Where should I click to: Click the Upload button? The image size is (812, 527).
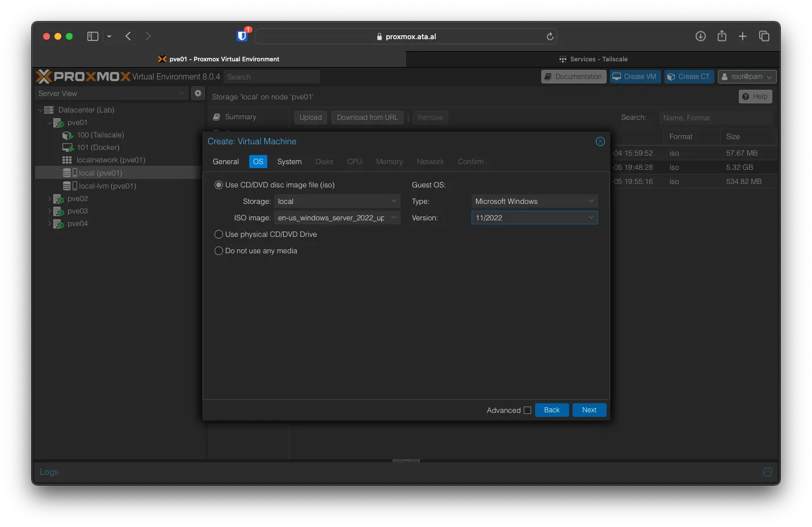pos(310,118)
